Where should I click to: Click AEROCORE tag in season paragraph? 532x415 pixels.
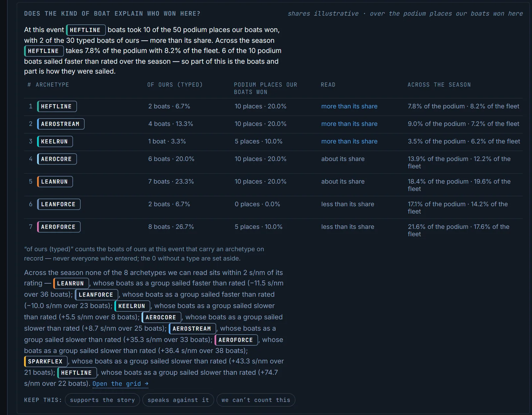pos(161,317)
